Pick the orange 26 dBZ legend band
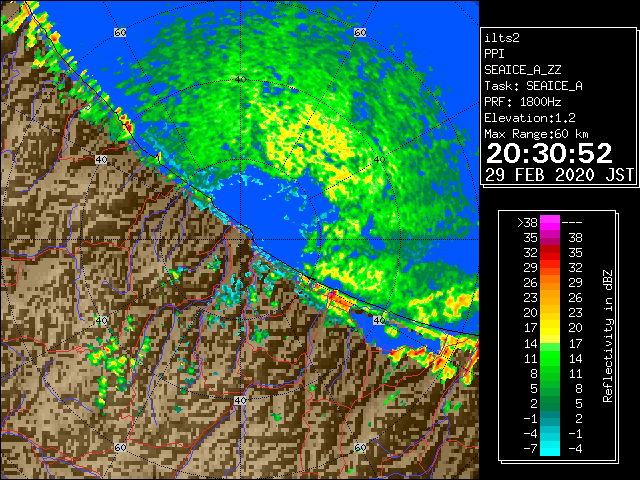 tap(549, 283)
